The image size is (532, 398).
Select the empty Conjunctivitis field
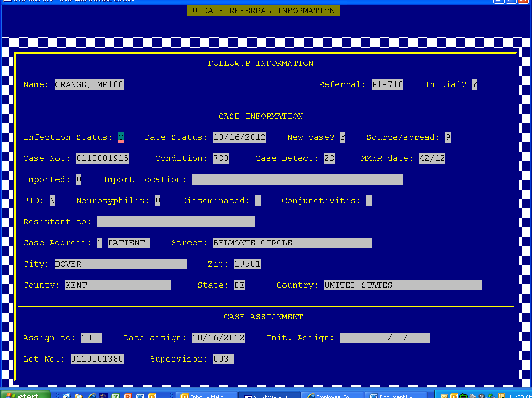pyautogui.click(x=369, y=201)
